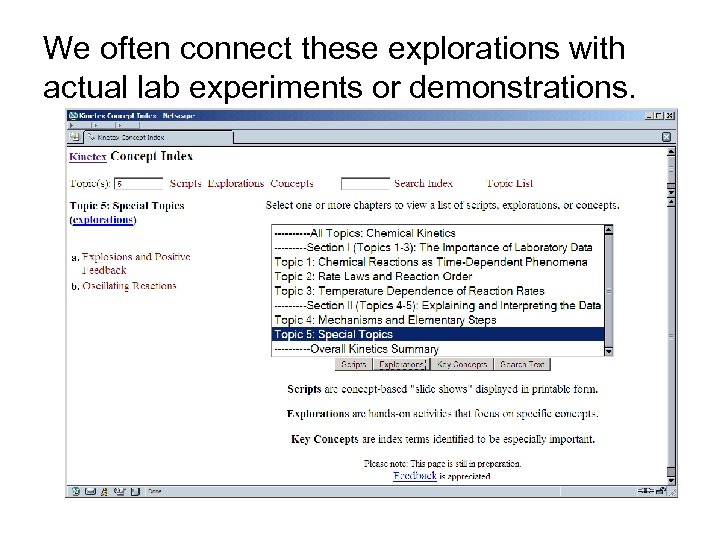Select Topic 5: Special Topics in list

(x=438, y=334)
